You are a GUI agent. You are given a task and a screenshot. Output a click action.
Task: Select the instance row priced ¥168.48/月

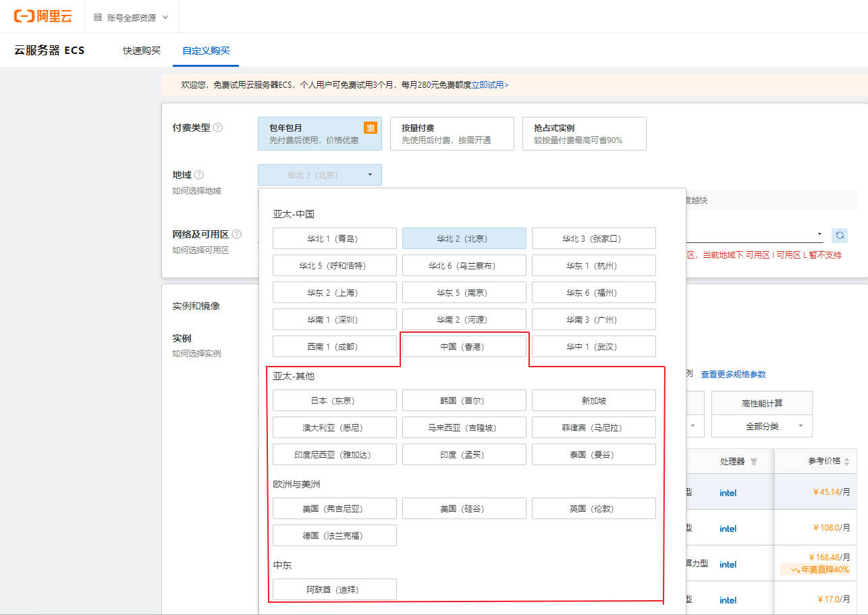tap(771, 564)
